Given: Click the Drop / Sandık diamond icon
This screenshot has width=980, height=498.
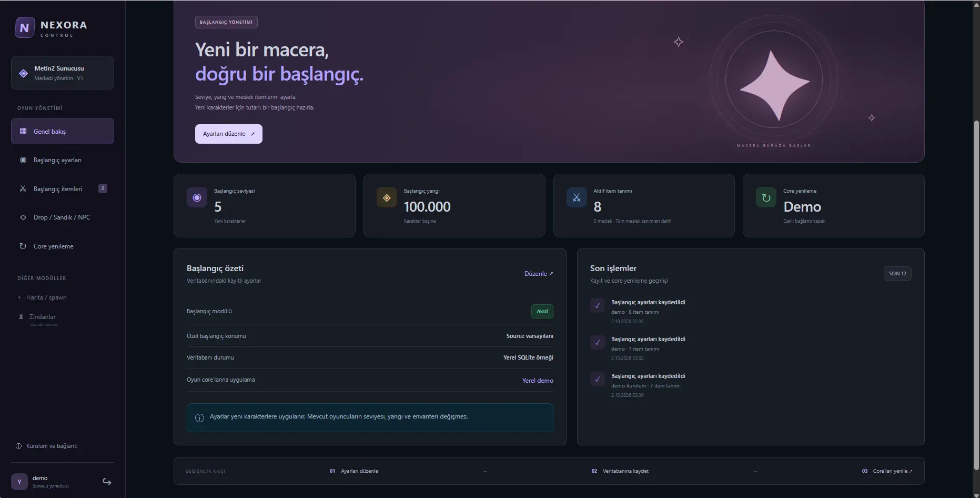Looking at the screenshot, I should click(x=23, y=217).
